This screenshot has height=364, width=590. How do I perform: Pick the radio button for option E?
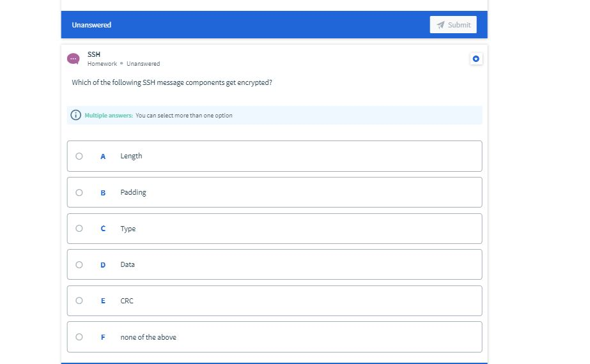tap(79, 300)
